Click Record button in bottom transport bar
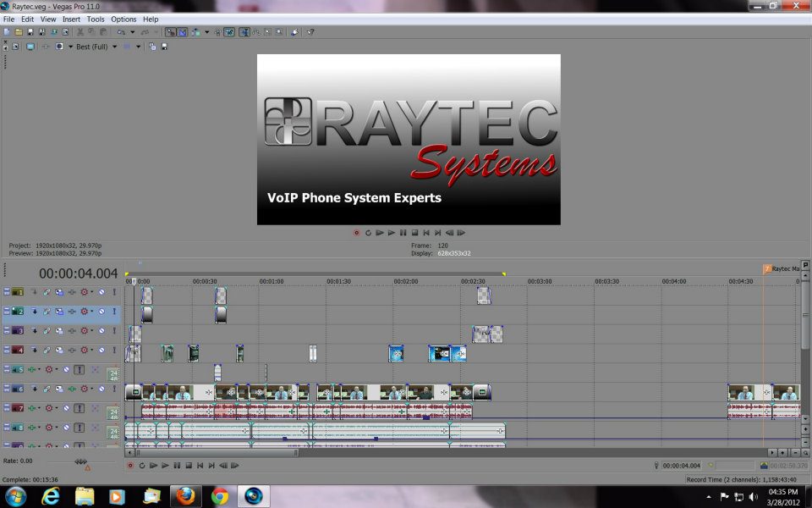This screenshot has height=508, width=812. (x=130, y=466)
